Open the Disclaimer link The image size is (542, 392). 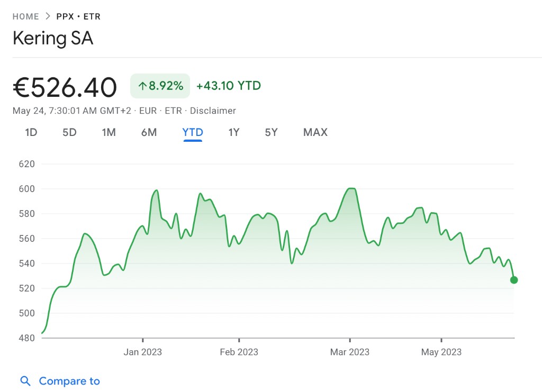213,111
